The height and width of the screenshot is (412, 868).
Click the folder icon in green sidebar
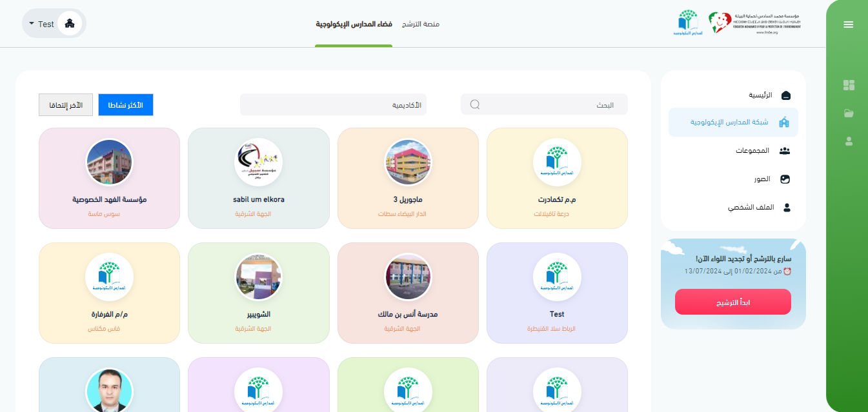849,113
